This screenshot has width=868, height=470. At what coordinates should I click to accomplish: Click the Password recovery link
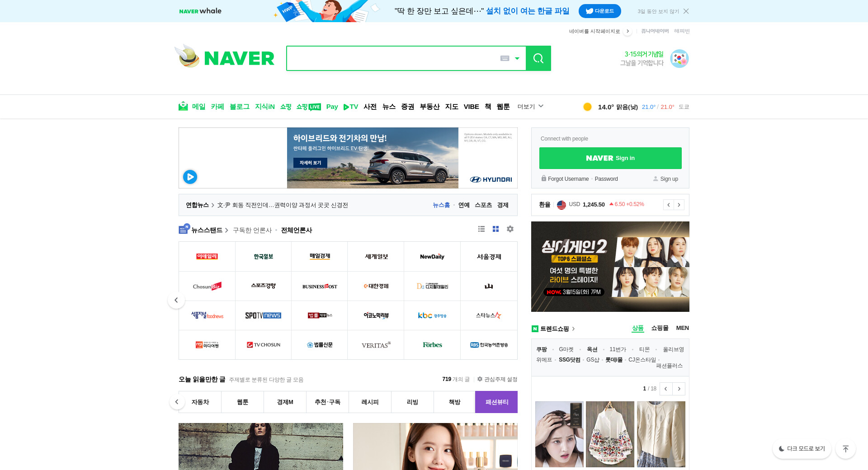click(606, 179)
